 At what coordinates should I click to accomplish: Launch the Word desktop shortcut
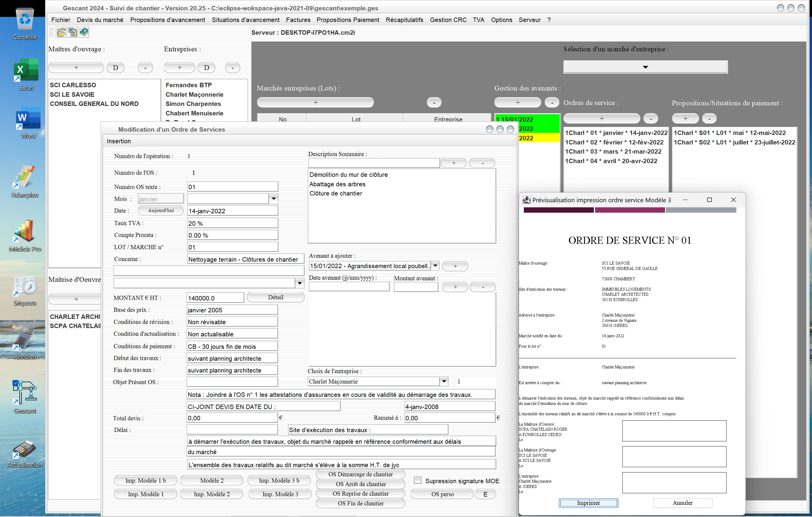[x=28, y=123]
